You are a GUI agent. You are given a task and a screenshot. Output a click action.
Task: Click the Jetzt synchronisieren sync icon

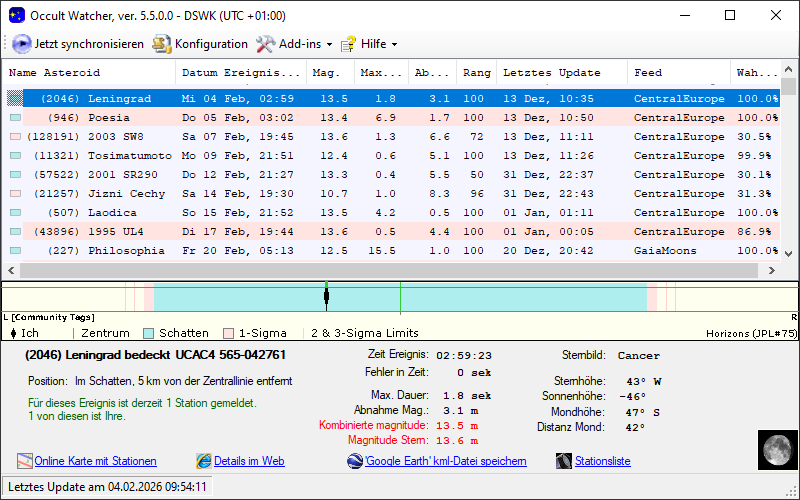click(21, 44)
